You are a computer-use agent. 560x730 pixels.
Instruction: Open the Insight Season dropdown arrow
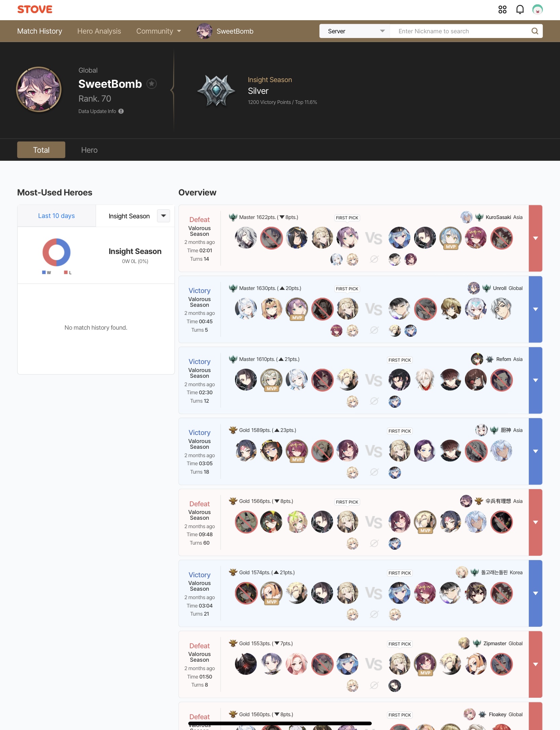163,216
